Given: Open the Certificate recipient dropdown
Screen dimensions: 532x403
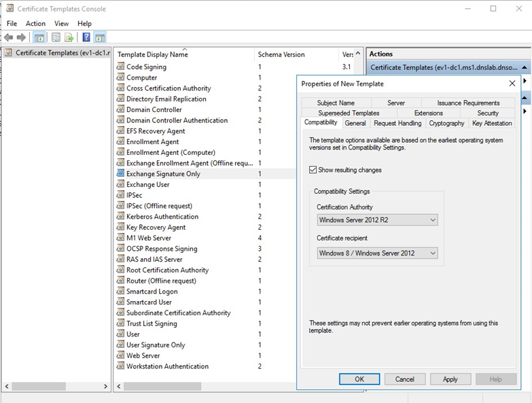Looking at the screenshot, I should pyautogui.click(x=377, y=253).
